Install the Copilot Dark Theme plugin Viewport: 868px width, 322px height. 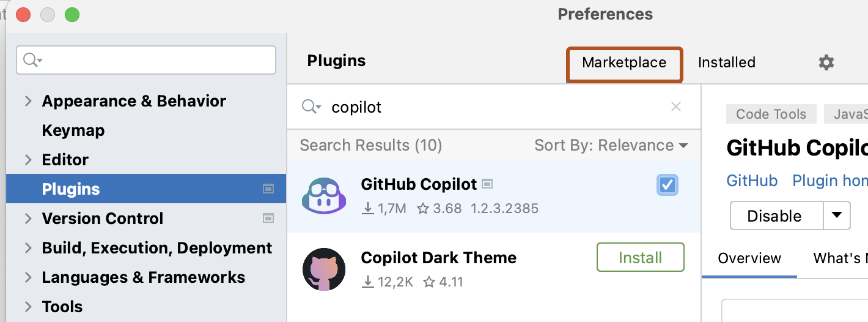pyautogui.click(x=641, y=258)
